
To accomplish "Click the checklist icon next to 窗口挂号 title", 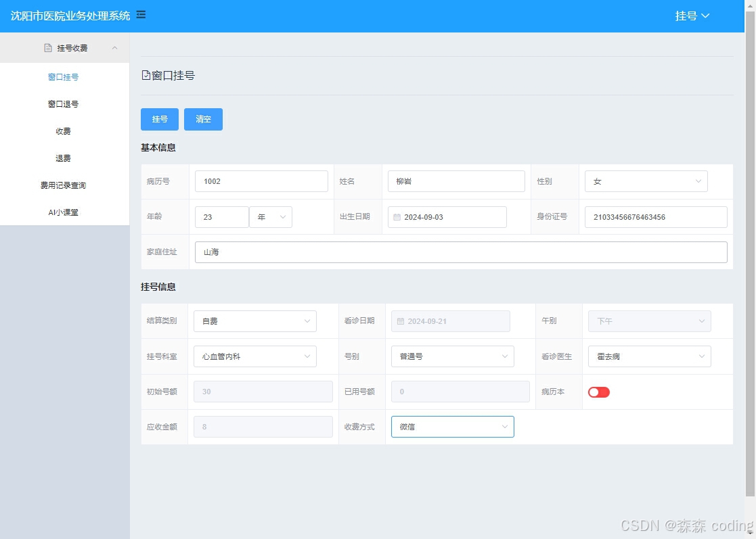I will point(146,75).
